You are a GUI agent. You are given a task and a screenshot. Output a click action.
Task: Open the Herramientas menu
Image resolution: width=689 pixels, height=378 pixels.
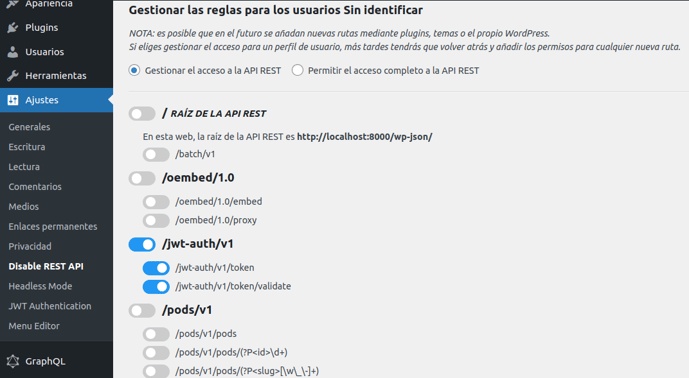pos(56,76)
